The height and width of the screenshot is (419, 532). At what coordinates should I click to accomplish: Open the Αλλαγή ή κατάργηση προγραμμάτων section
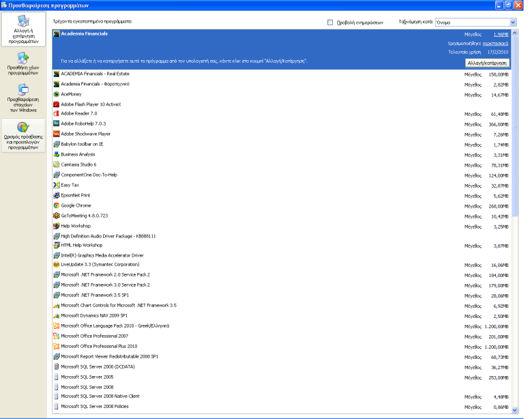click(23, 29)
